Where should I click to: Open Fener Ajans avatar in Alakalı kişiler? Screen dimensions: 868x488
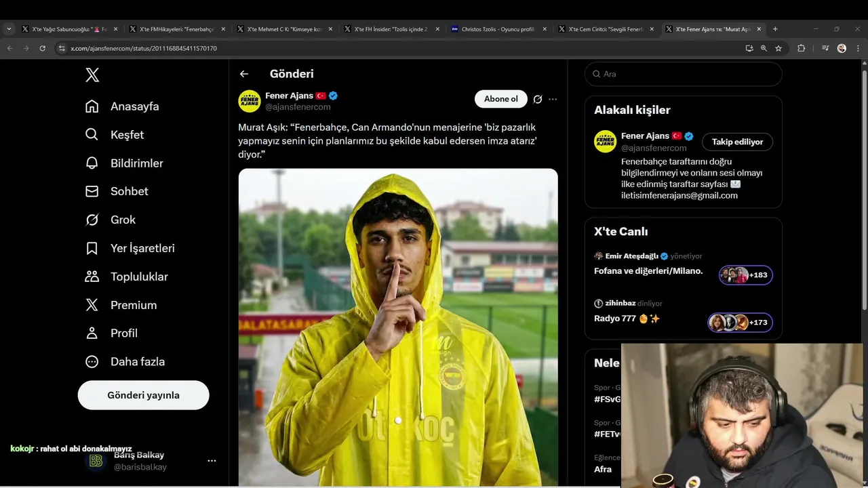click(x=606, y=142)
